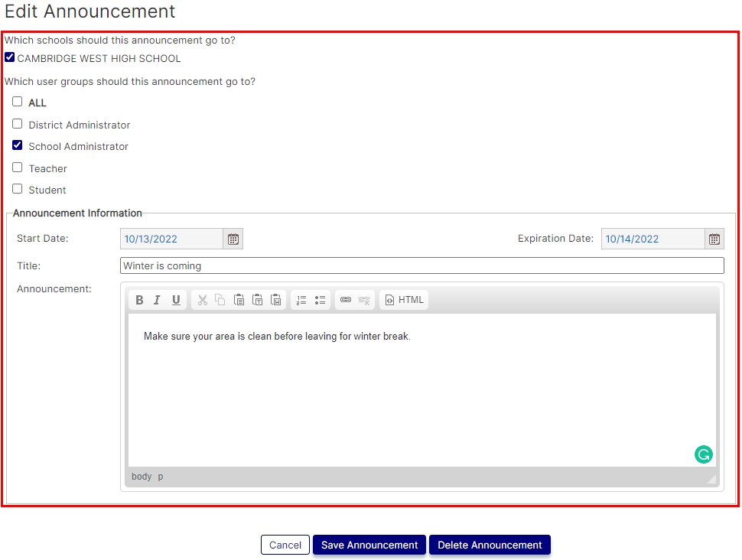Delete this announcement
Viewport: 742px width, 560px height.
point(490,545)
